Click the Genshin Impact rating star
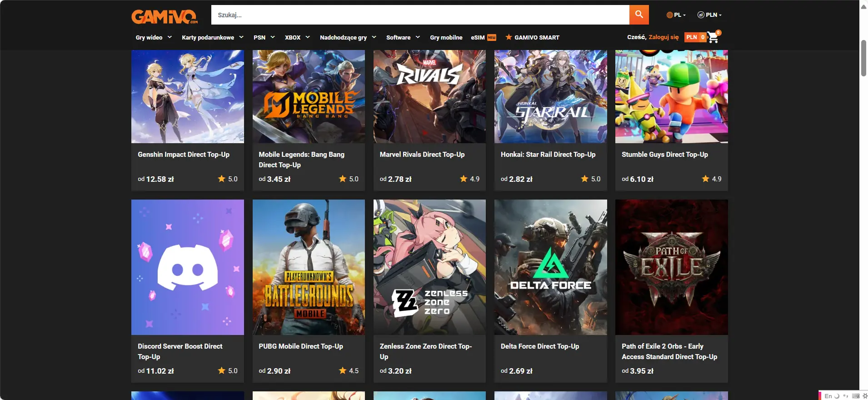Image resolution: width=868 pixels, height=400 pixels. tap(221, 179)
